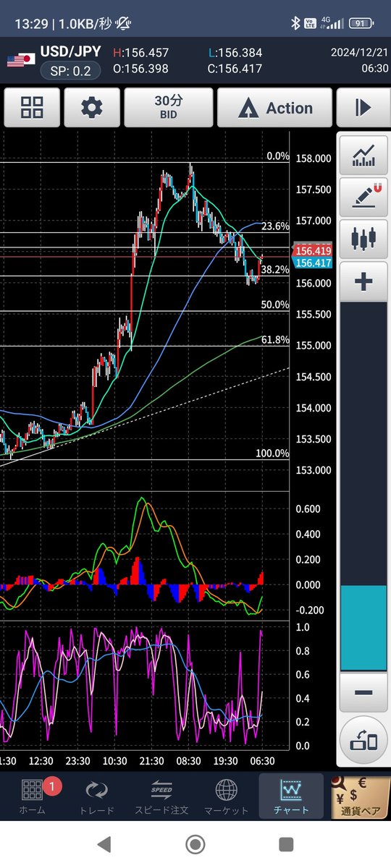Tap the play-forward arrow button
The width and height of the screenshot is (391, 868).
click(x=363, y=108)
